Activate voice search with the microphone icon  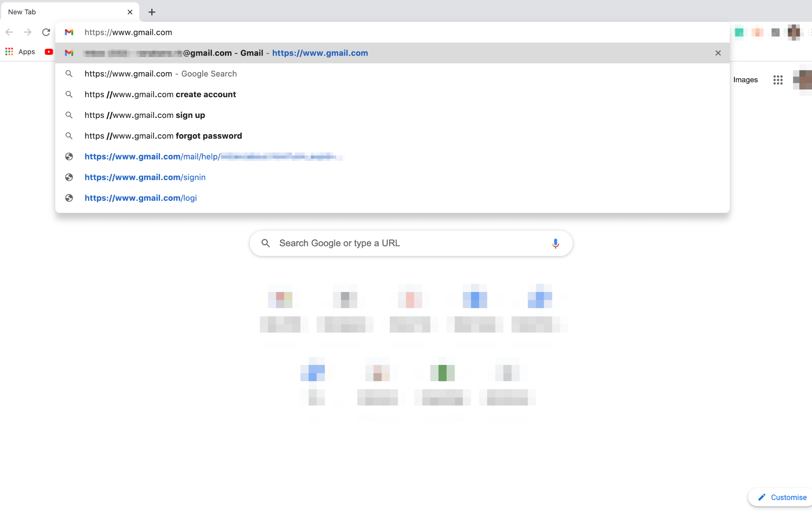click(x=555, y=243)
